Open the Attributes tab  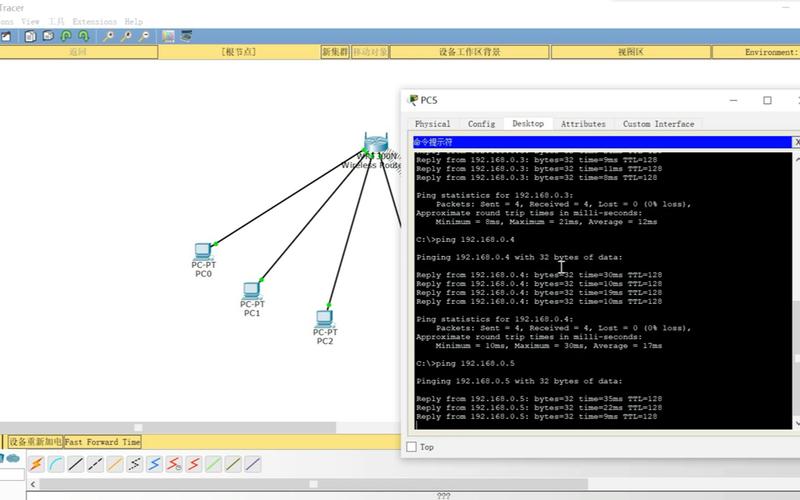click(583, 124)
